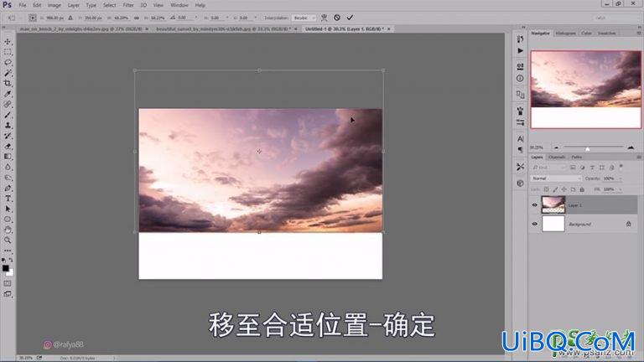This screenshot has height=362, width=644.
Task: Select the Dodge tool
Action: (x=8, y=178)
